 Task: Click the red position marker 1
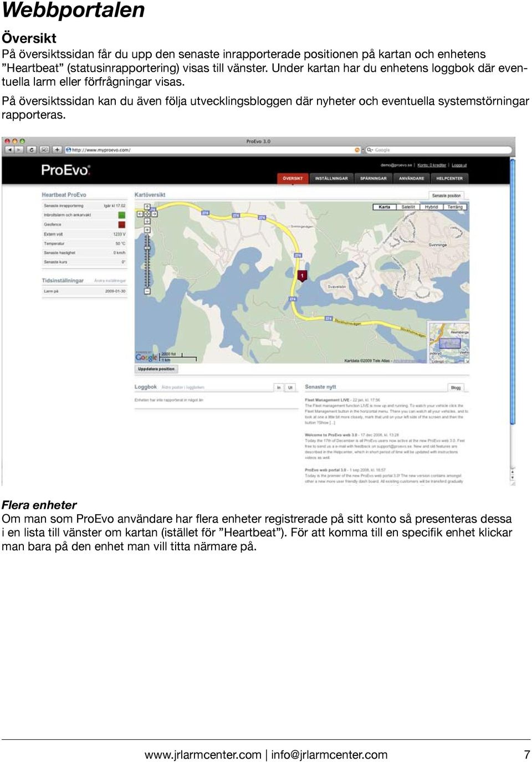click(302, 276)
